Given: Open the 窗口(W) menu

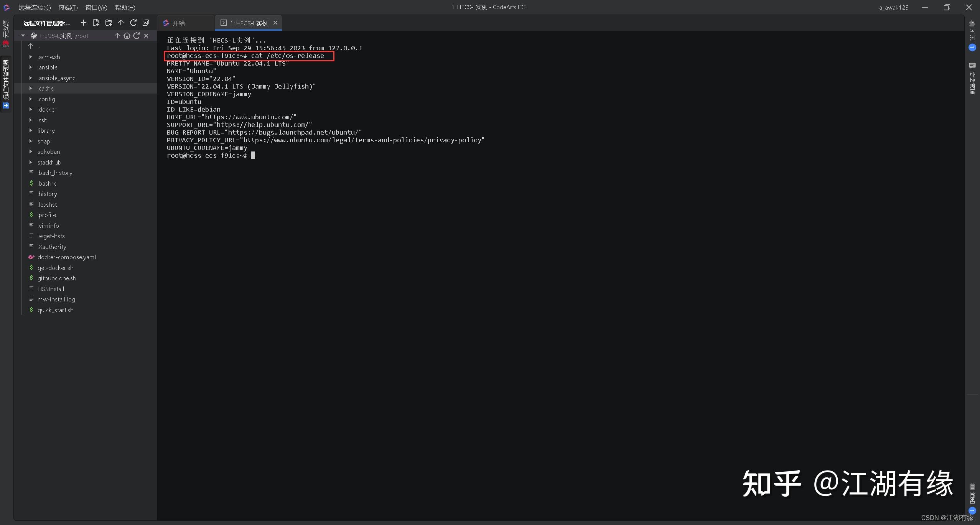Looking at the screenshot, I should coord(96,7).
